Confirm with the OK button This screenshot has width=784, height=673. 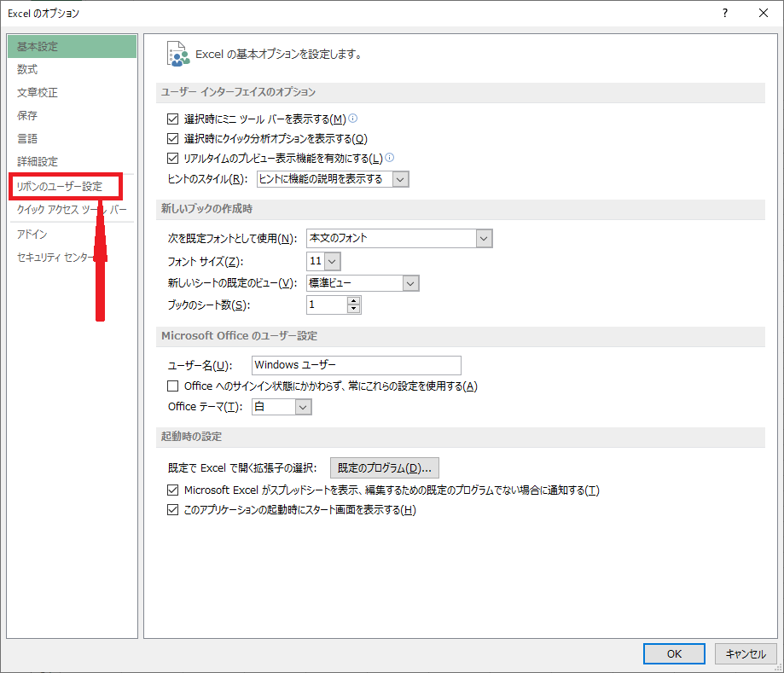click(x=674, y=653)
